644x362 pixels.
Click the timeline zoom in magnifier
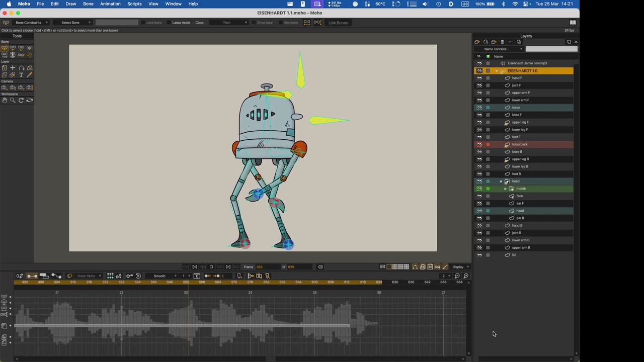(466, 276)
